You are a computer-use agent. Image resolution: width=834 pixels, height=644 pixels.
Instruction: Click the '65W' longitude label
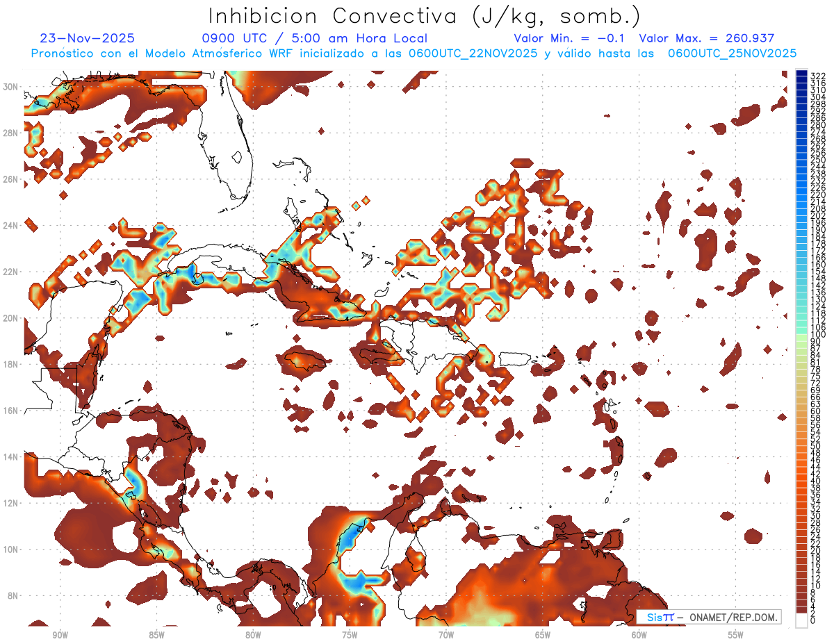543,635
